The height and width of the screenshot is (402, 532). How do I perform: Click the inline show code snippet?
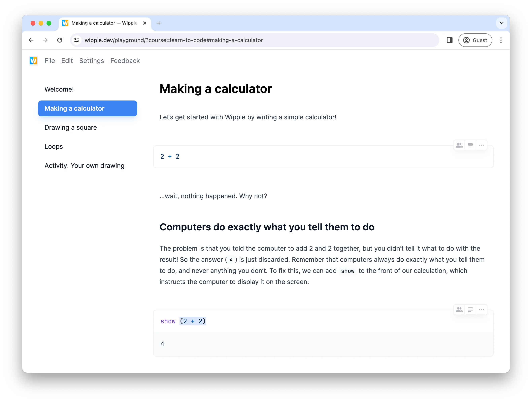coord(348,271)
